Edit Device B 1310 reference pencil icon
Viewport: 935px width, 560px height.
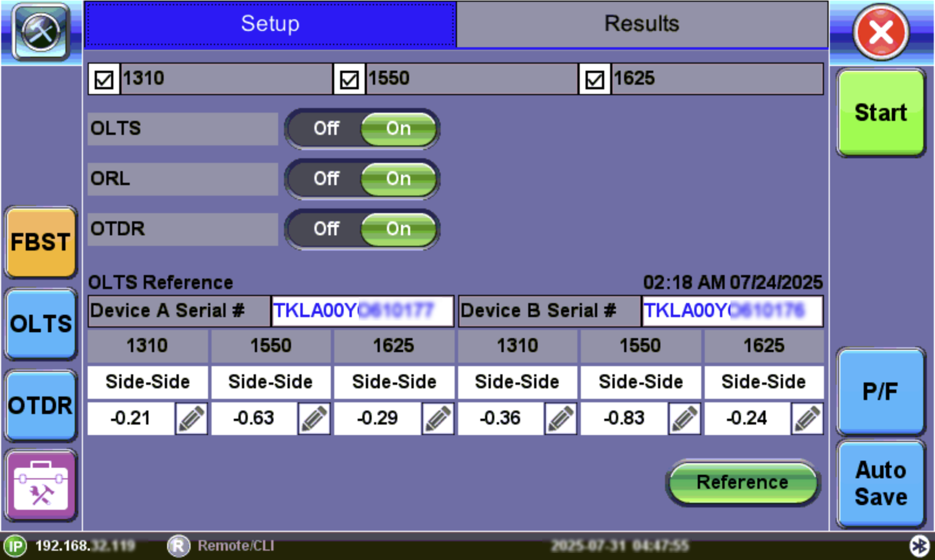(x=561, y=419)
